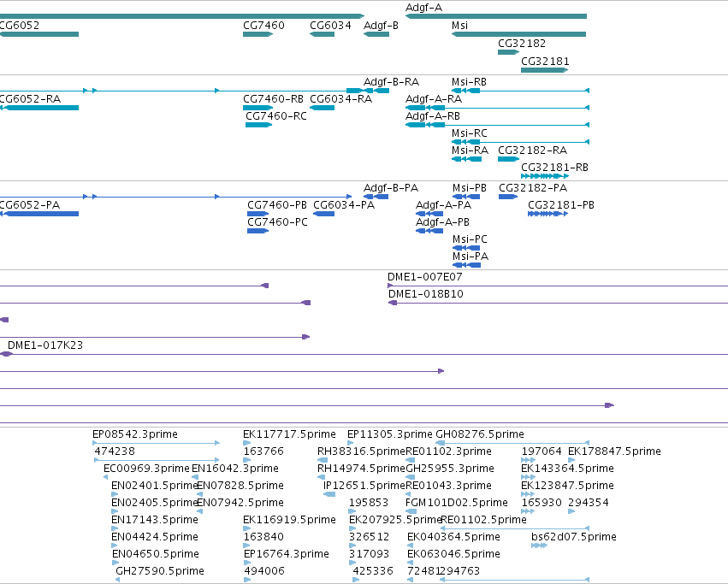Viewport: 728px width, 584px height.
Task: Select EST label 425336
Action: [x=373, y=571]
